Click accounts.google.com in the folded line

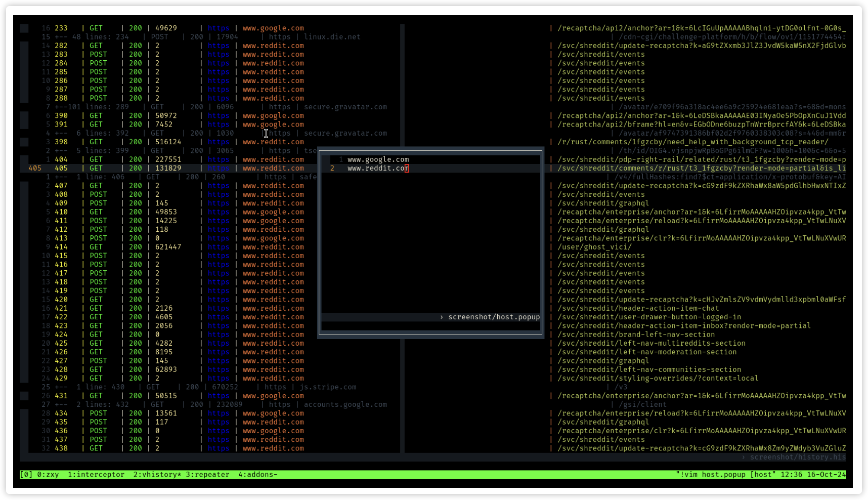[x=345, y=404]
